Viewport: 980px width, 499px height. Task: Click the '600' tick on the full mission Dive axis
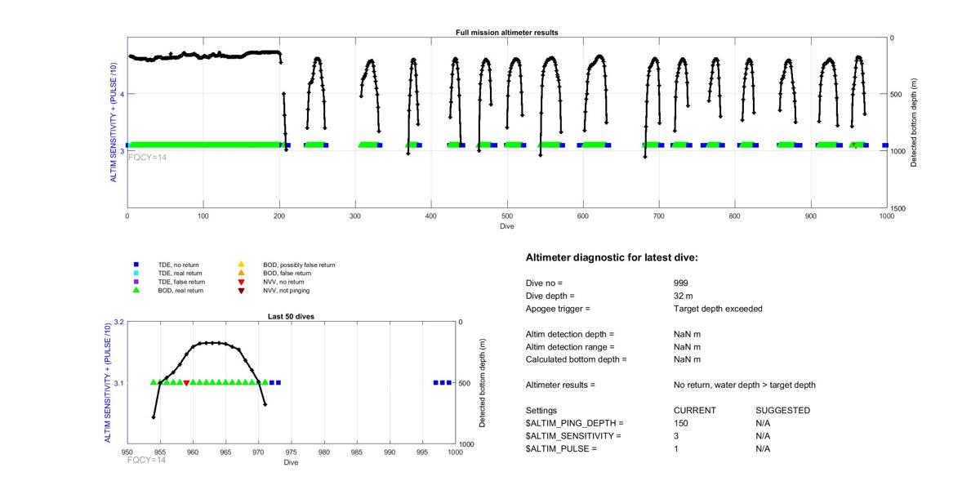coord(582,216)
